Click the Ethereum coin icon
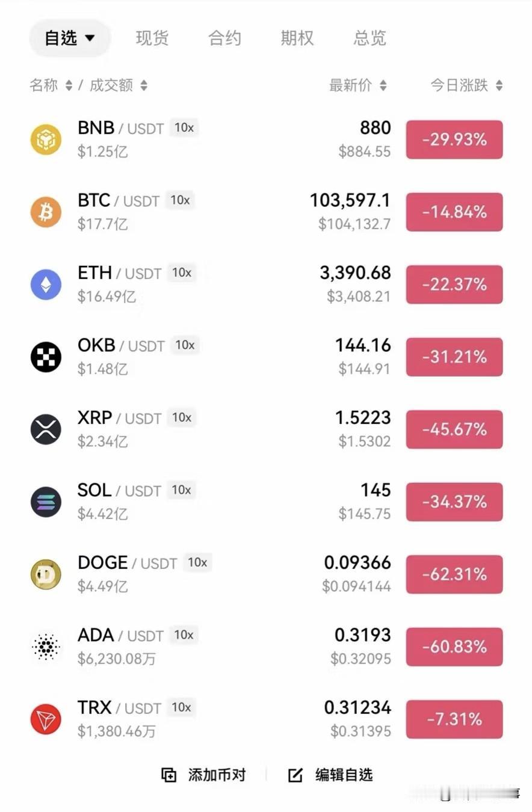 [x=46, y=285]
